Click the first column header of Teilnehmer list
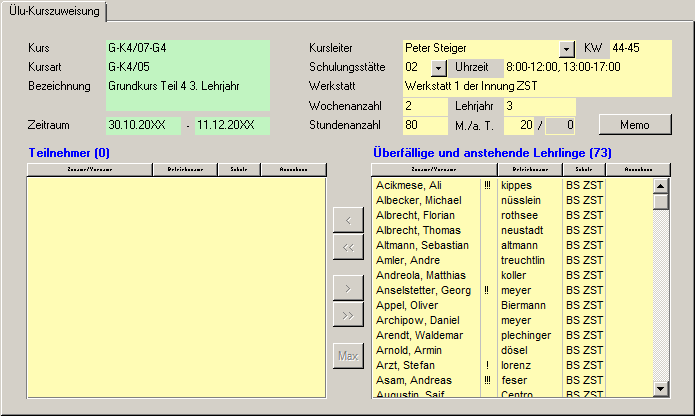The width and height of the screenshot is (695, 416). tap(89, 170)
